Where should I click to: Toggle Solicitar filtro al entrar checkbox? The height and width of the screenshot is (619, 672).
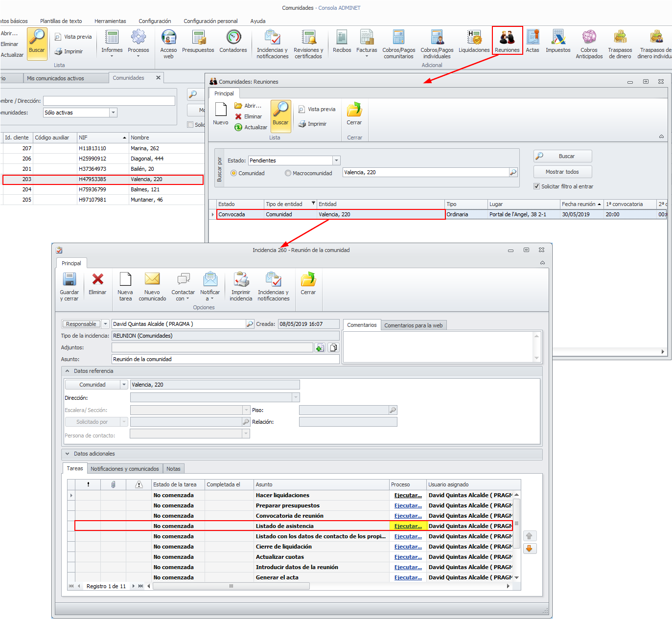point(536,186)
